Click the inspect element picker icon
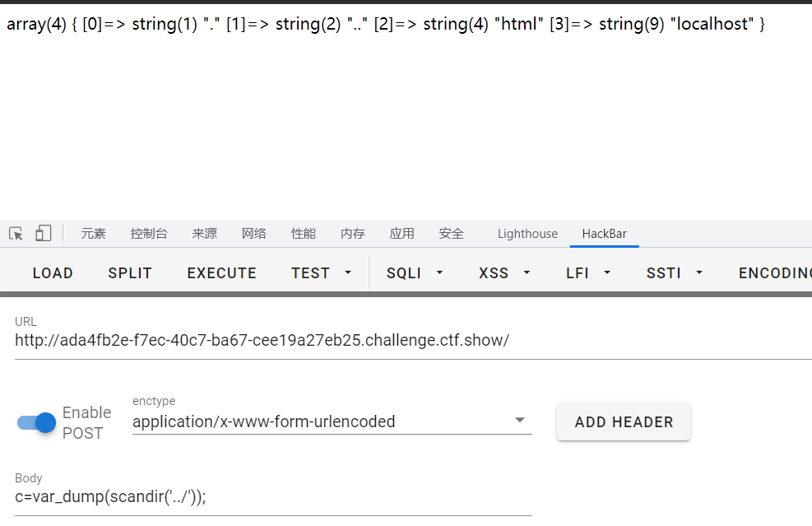 [16, 234]
